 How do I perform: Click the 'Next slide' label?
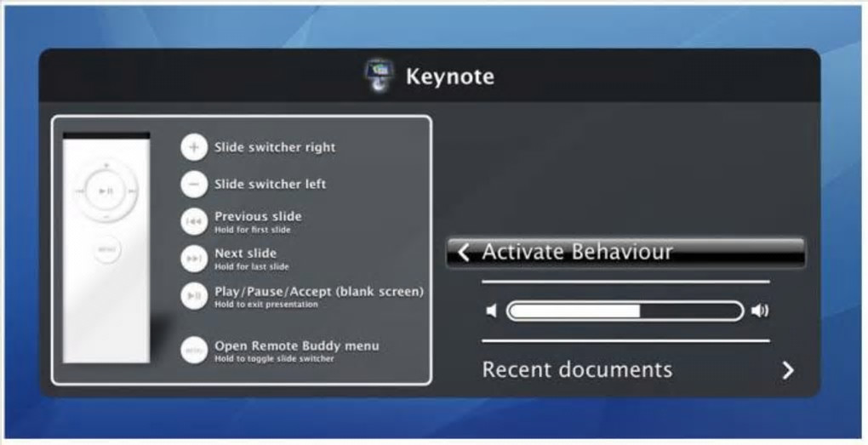[245, 253]
